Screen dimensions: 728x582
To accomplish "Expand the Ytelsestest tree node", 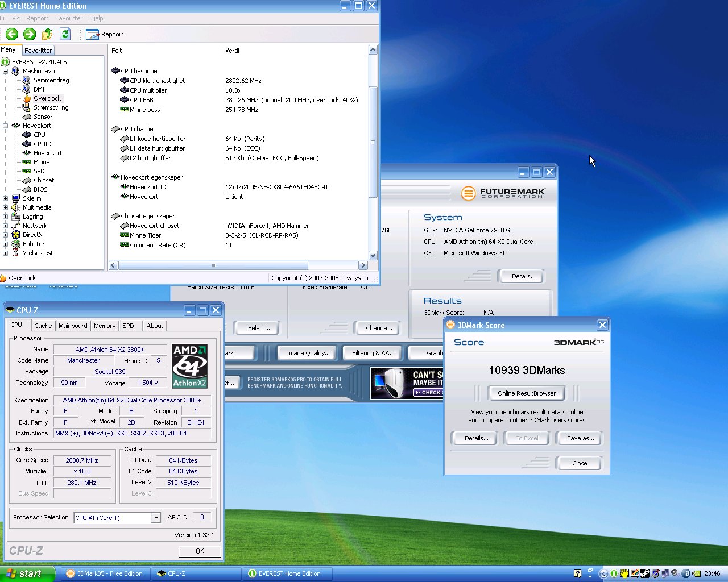I will click(x=5, y=253).
